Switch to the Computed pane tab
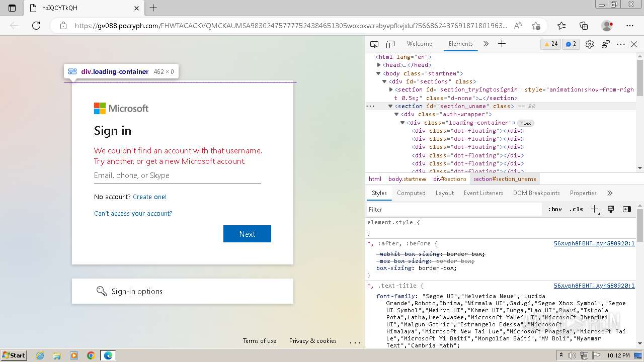The image size is (644, 362). (411, 193)
